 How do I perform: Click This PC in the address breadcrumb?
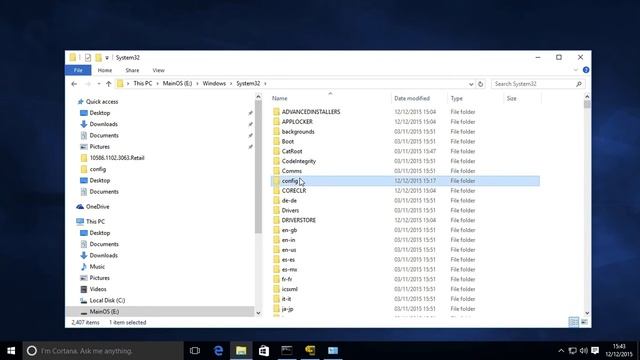(x=142, y=83)
